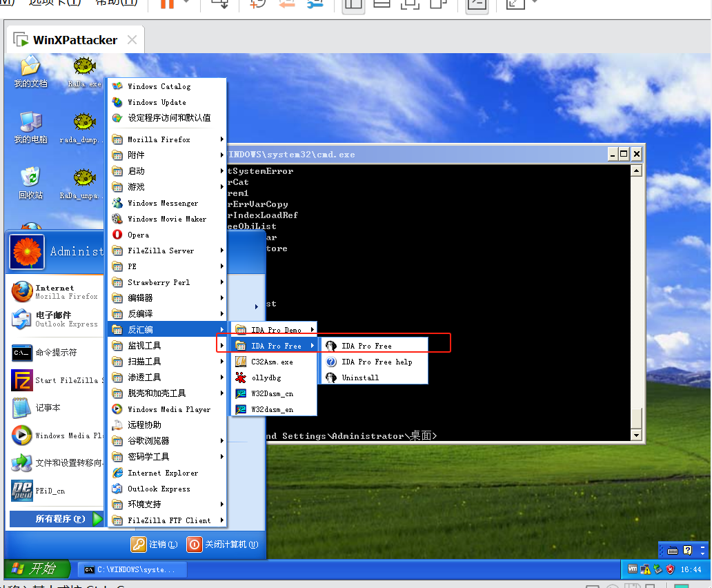
Task: Click cmd window scrollbar down arrow
Action: [x=637, y=435]
